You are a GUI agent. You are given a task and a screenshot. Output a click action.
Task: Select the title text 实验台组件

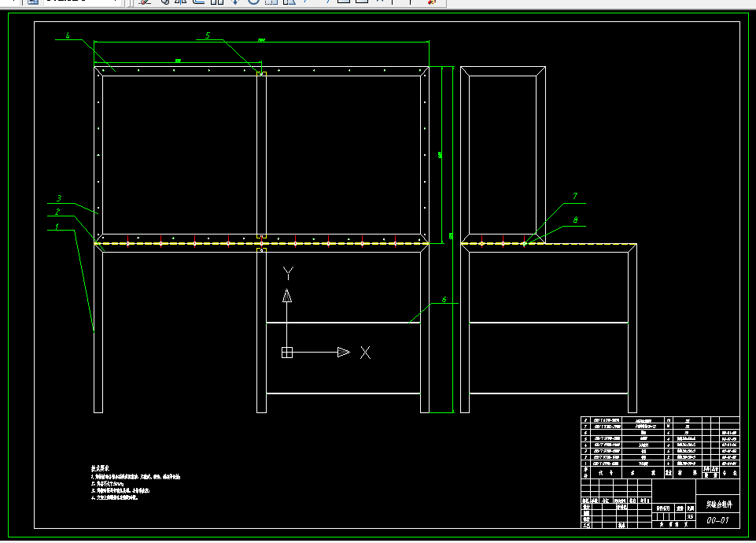coord(719,504)
